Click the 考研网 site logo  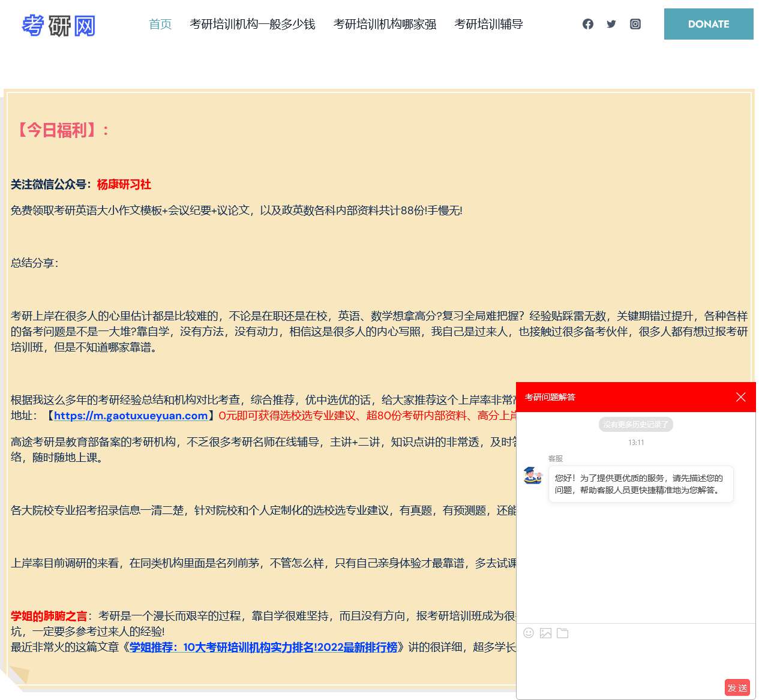click(58, 25)
